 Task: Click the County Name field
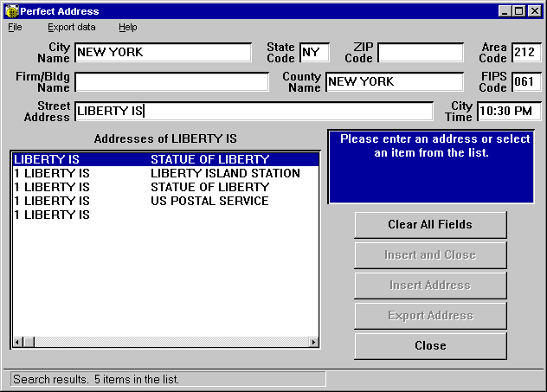tap(395, 81)
